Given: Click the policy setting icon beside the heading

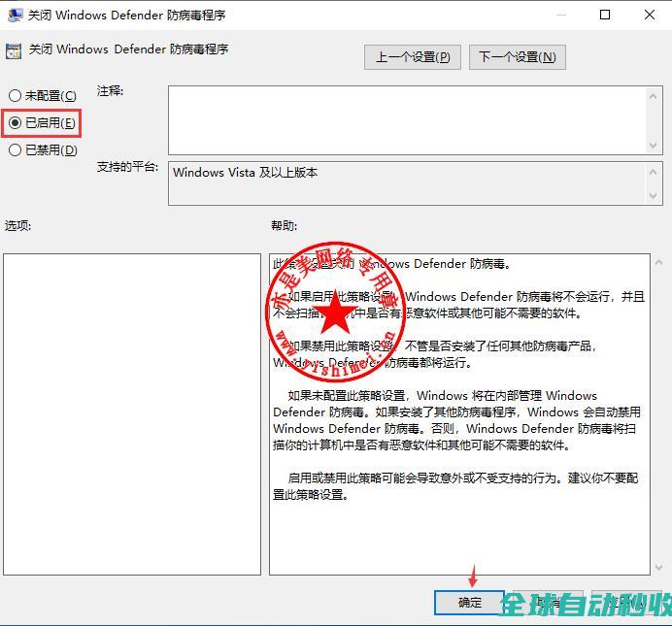Looking at the screenshot, I should 15,49.
